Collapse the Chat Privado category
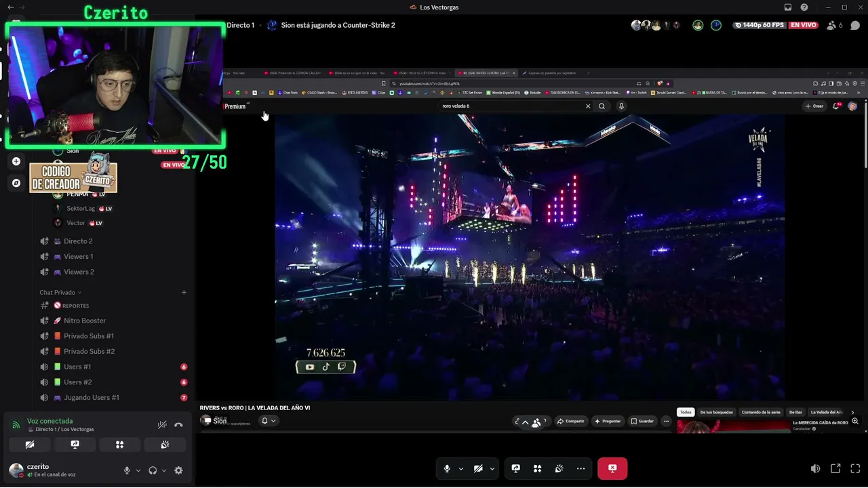 [60, 293]
